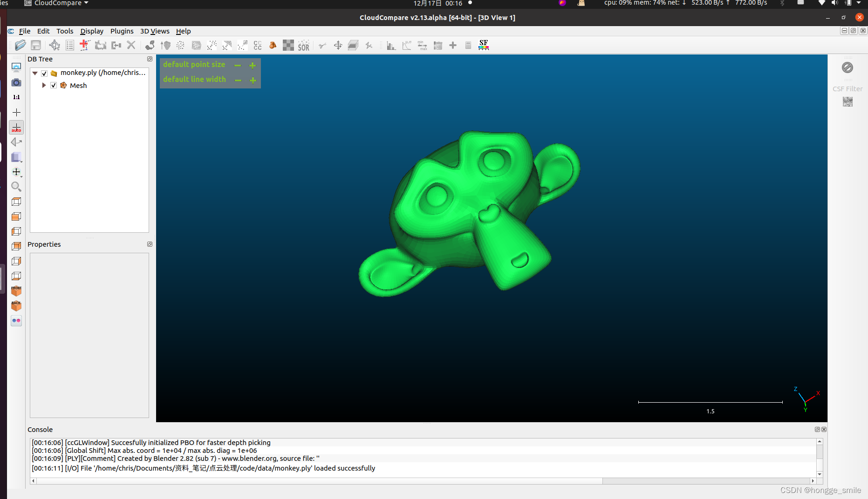
Task: Click the Add scalar field plus icon
Action: tap(453, 45)
